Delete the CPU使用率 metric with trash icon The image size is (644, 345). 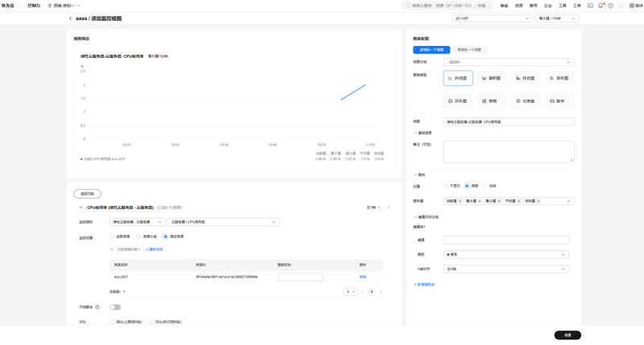point(389,207)
